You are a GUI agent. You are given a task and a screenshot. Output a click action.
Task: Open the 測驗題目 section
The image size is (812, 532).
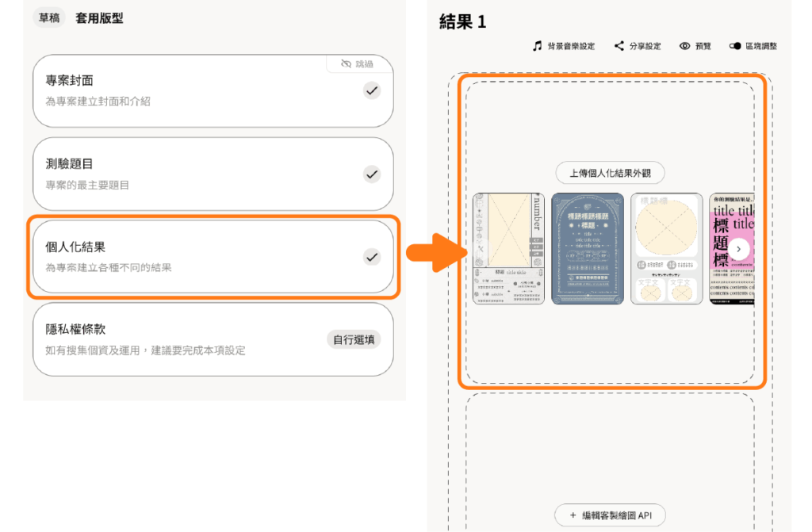click(213, 174)
